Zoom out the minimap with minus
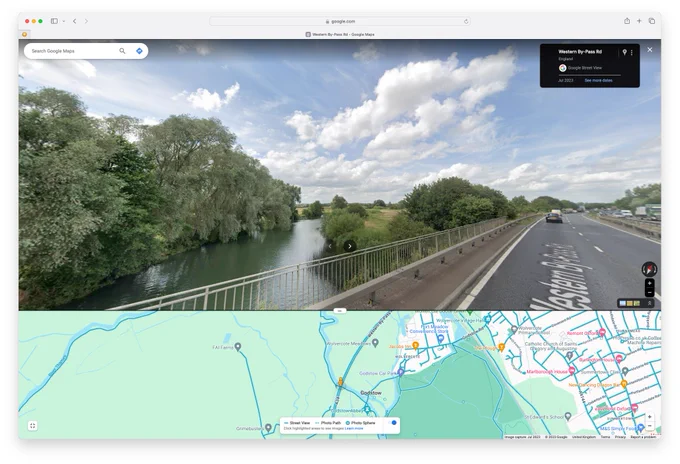Viewport: 680px width, 464px height. click(649, 426)
